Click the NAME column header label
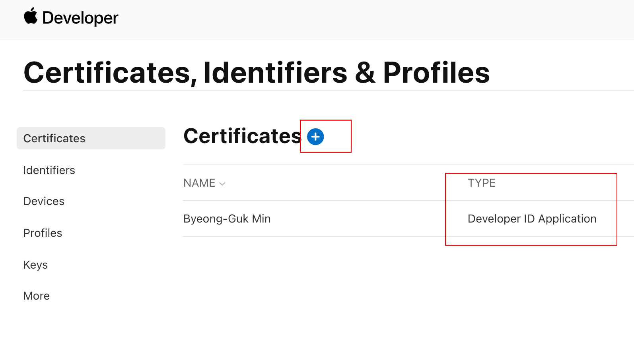 click(199, 183)
